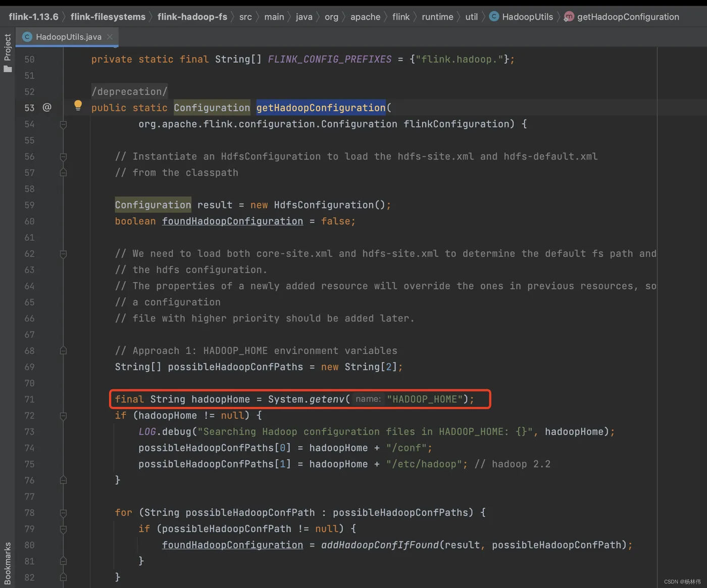
Task: Click the Configuration return type on line 53
Action: tap(212, 108)
